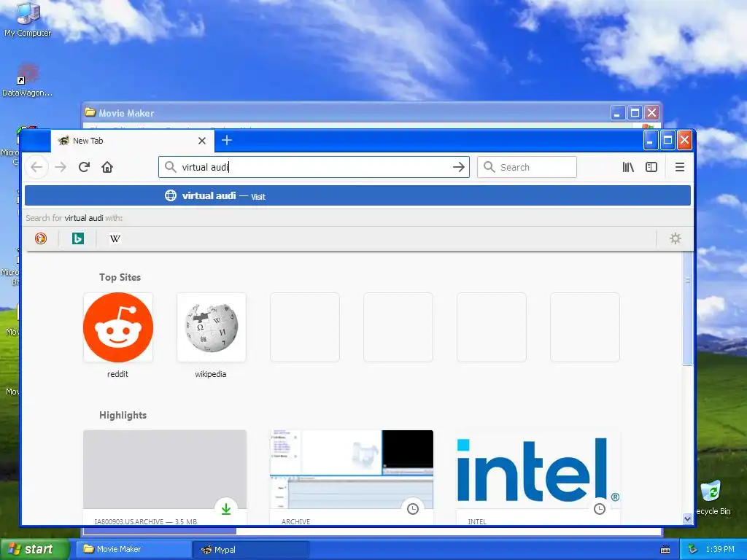Open the home page icon
The height and width of the screenshot is (560, 747).
click(x=107, y=167)
